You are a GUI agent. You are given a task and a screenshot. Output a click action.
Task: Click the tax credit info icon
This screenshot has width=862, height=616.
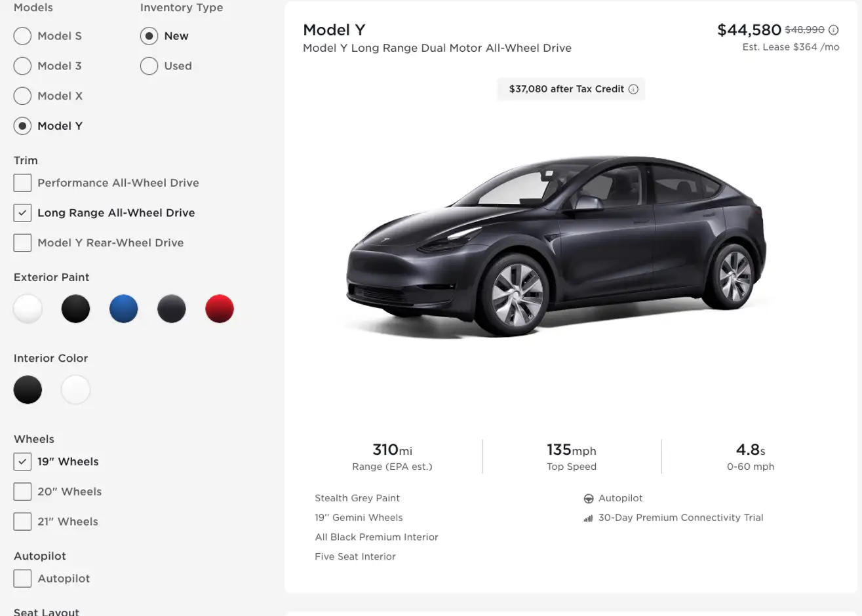click(633, 89)
